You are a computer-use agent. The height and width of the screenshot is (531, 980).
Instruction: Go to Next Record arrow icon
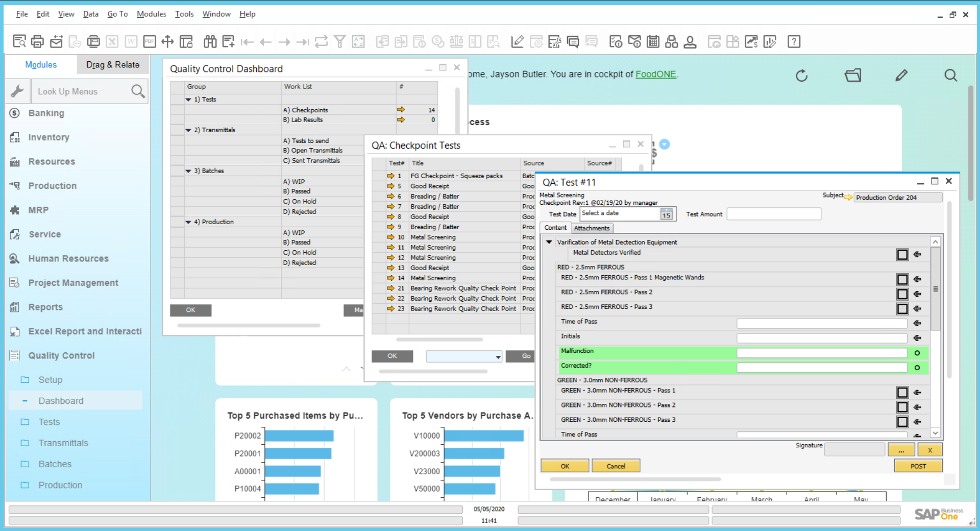(284, 42)
